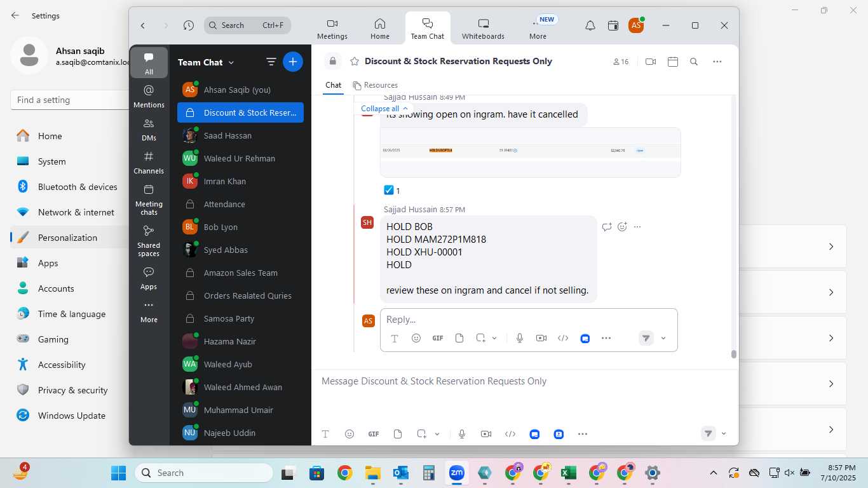Click the lock icon beside channel title
868x488 pixels.
pos(332,62)
